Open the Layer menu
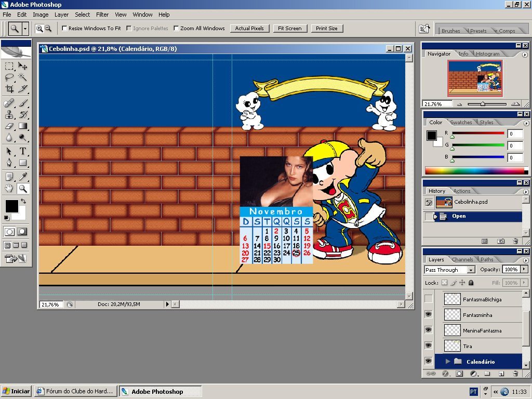The width and height of the screenshot is (532, 399). pyautogui.click(x=61, y=15)
